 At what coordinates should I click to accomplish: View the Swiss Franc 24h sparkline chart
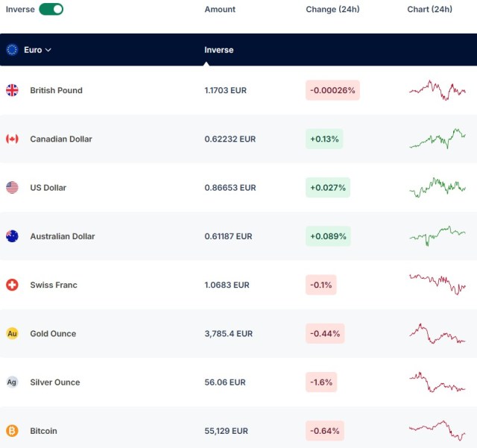(x=437, y=284)
